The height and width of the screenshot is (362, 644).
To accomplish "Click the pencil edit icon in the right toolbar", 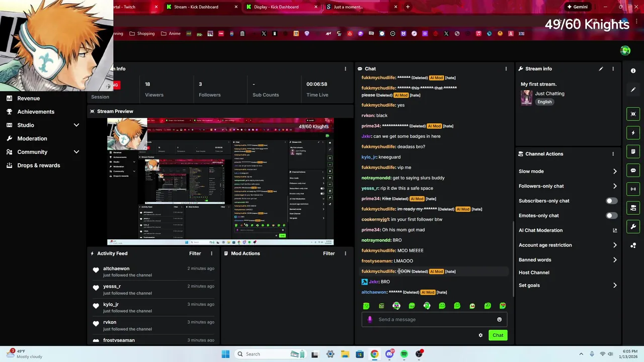I will tap(633, 89).
